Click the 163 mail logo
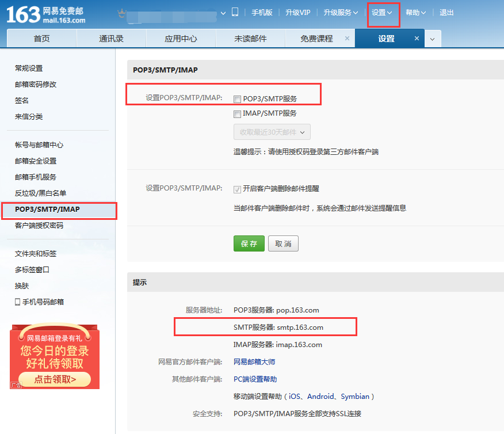The image size is (504, 434). pyautogui.click(x=46, y=15)
